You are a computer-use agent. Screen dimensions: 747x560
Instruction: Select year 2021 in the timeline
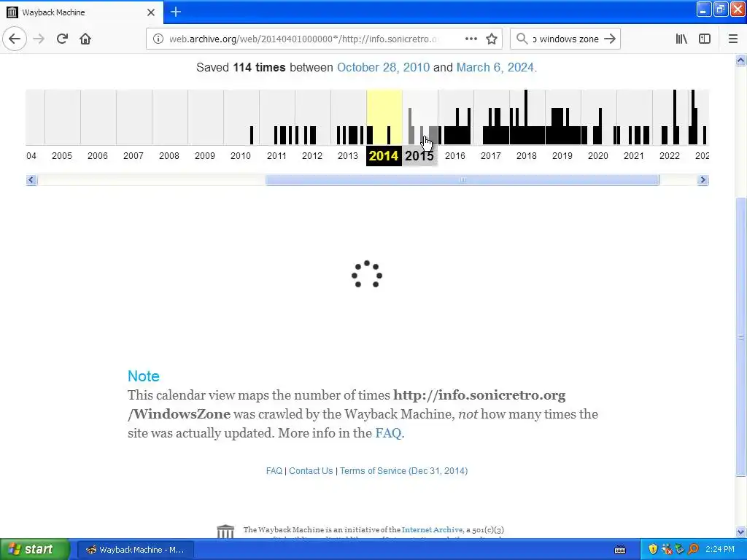(x=634, y=156)
